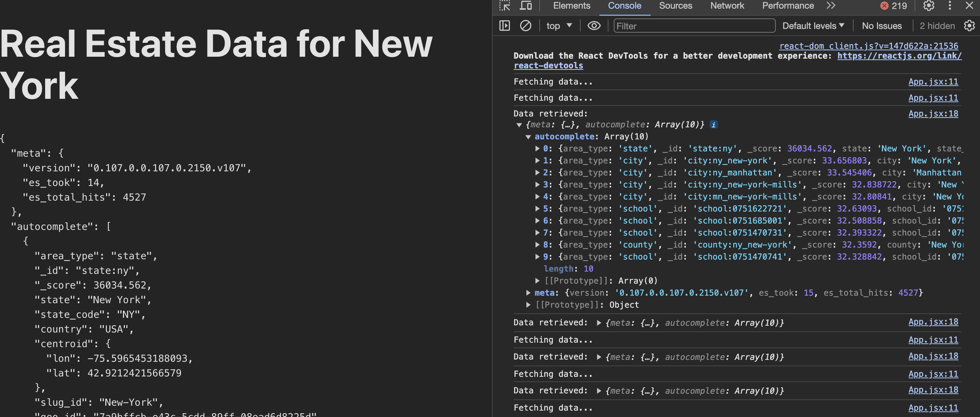Screen dimensions: 980x417
Task: Open the Default levels dropdown
Action: click(x=813, y=26)
